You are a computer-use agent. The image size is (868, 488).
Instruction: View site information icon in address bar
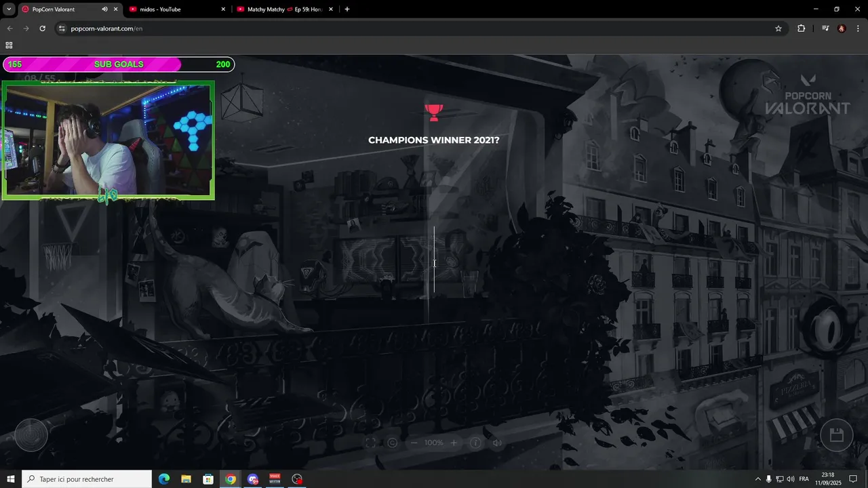(x=62, y=28)
